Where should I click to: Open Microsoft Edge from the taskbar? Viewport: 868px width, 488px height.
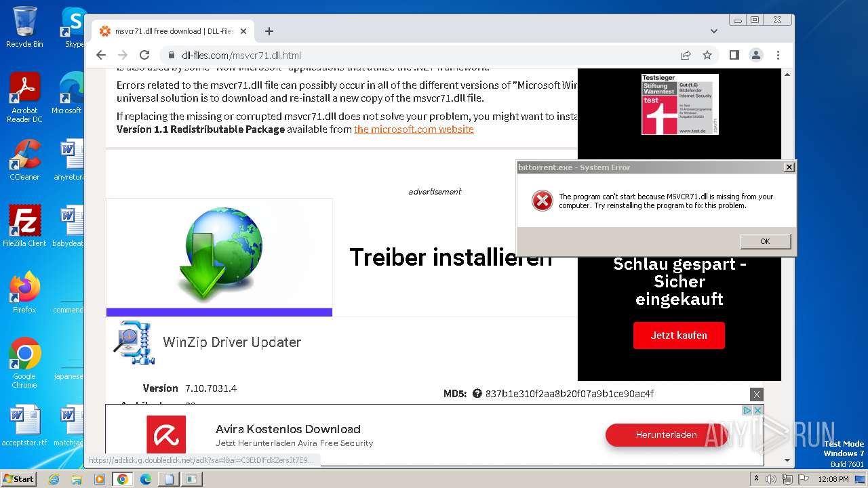(146, 479)
